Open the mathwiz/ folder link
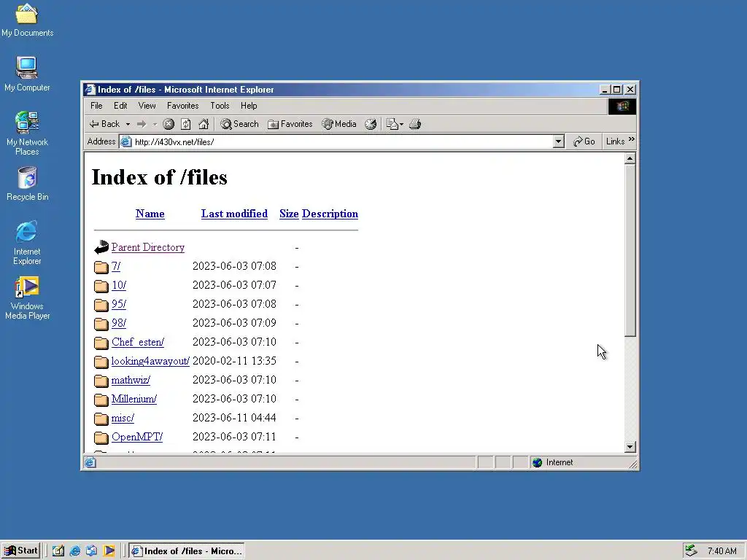This screenshot has height=560, width=747. point(131,381)
